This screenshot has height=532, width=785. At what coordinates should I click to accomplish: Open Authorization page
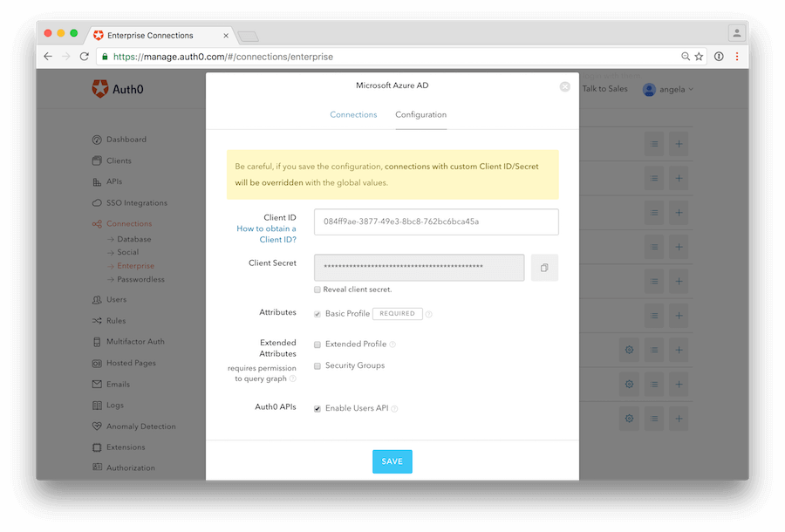click(124, 468)
